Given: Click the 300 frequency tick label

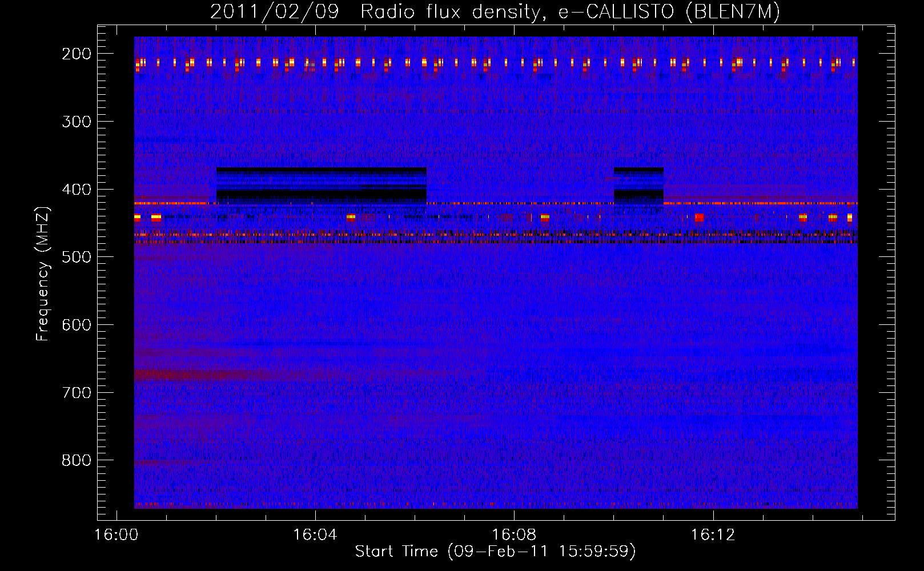Looking at the screenshot, I should point(77,122).
